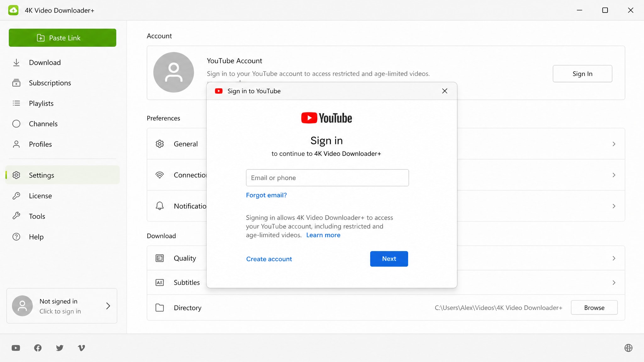This screenshot has width=644, height=362.
Task: Click the Not signed in account card
Action: click(62, 306)
